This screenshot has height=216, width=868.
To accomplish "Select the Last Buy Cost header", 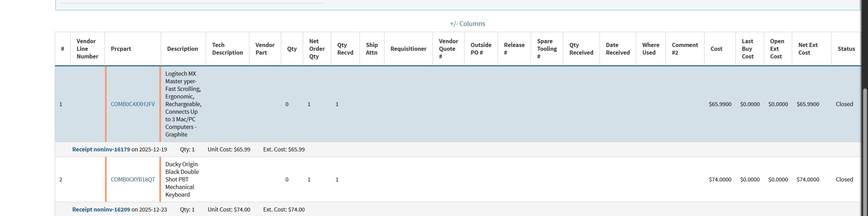I will (x=747, y=49).
